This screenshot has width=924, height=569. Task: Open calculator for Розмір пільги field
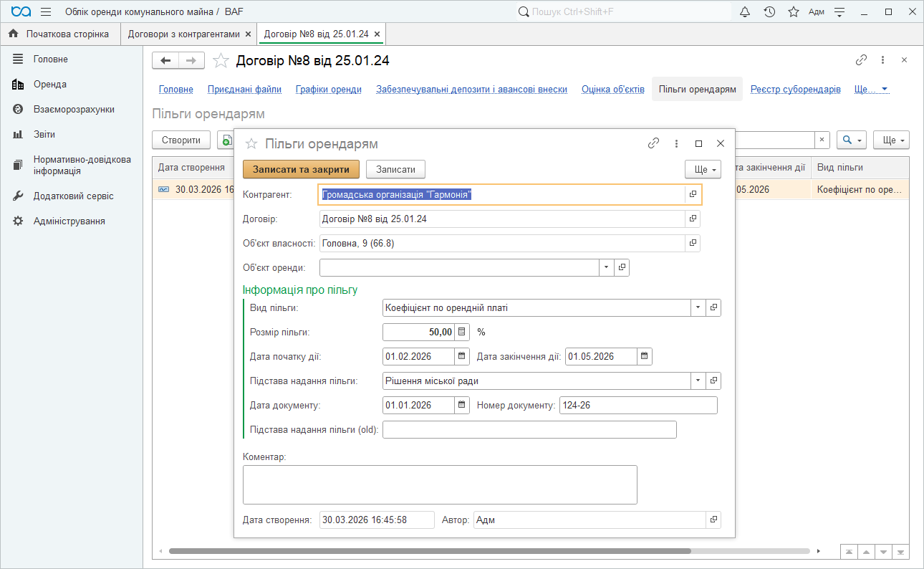click(462, 332)
